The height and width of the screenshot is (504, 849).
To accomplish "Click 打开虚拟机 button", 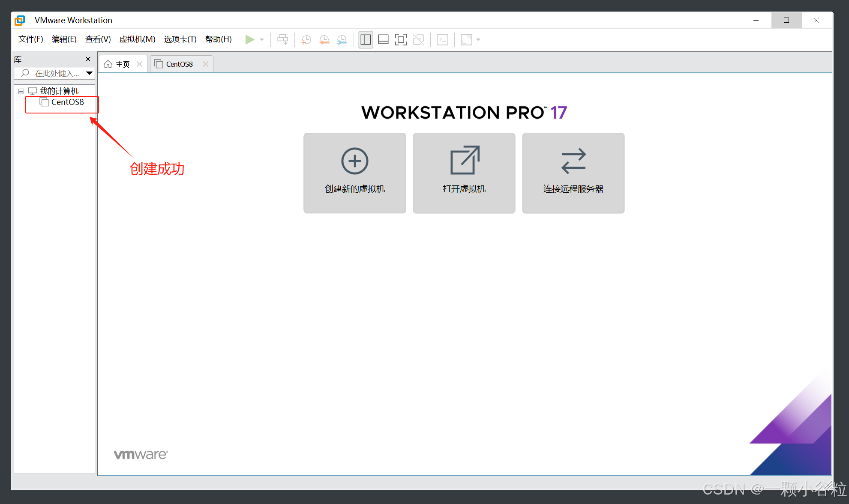I will (464, 173).
